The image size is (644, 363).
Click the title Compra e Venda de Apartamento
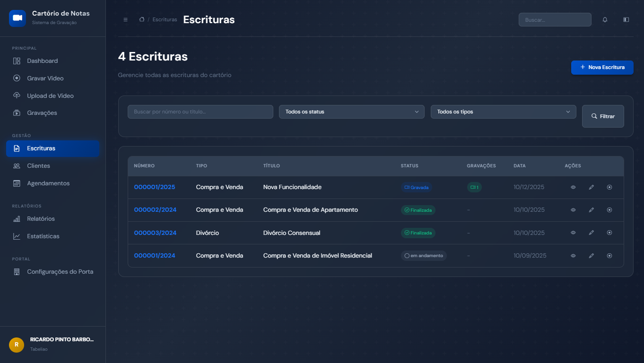coord(311,210)
